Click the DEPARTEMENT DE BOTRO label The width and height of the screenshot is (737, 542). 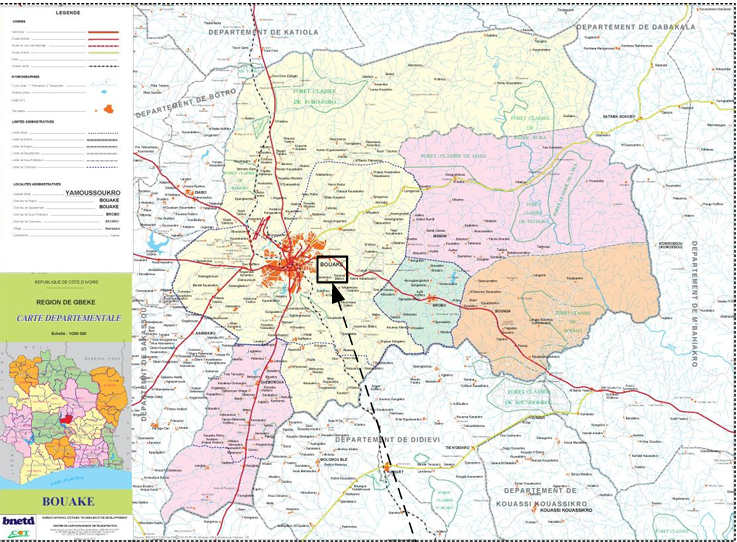coord(186,103)
